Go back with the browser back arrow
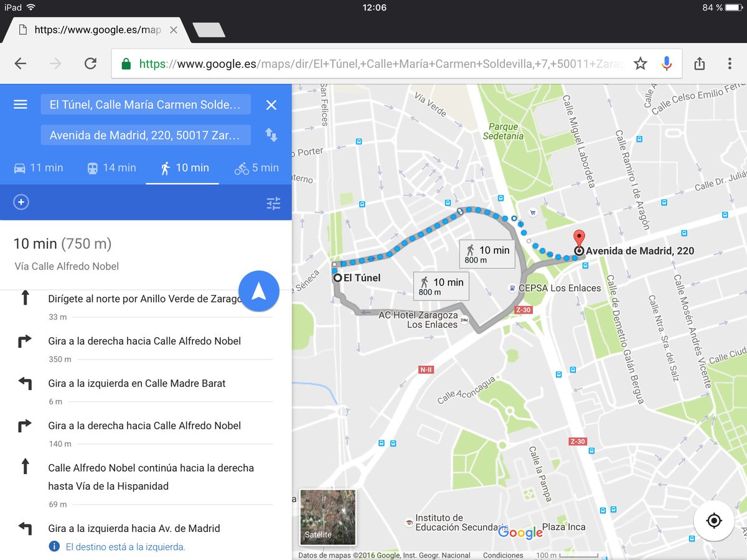 click(x=21, y=63)
